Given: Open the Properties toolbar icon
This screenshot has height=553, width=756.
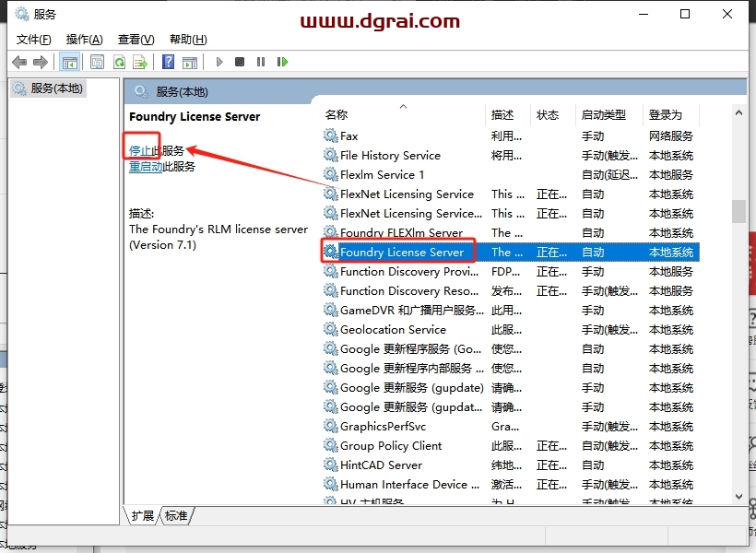Looking at the screenshot, I should click(98, 62).
